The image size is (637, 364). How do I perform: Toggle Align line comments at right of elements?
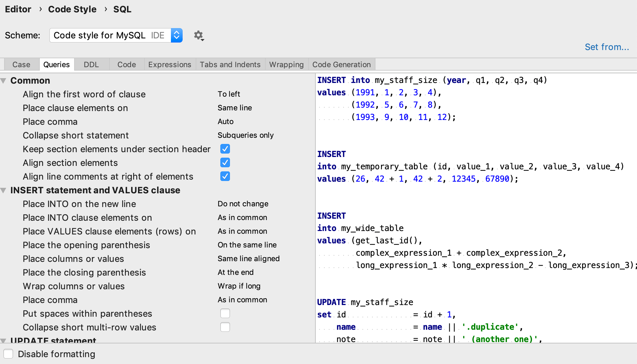tap(225, 176)
